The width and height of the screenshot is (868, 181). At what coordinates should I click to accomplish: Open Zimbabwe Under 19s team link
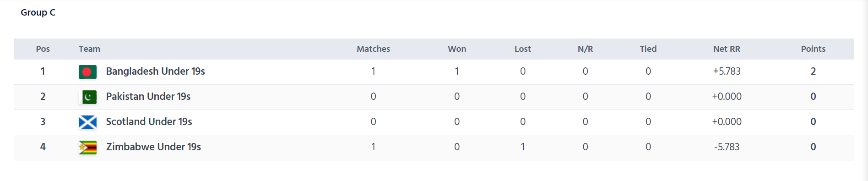[x=153, y=147]
